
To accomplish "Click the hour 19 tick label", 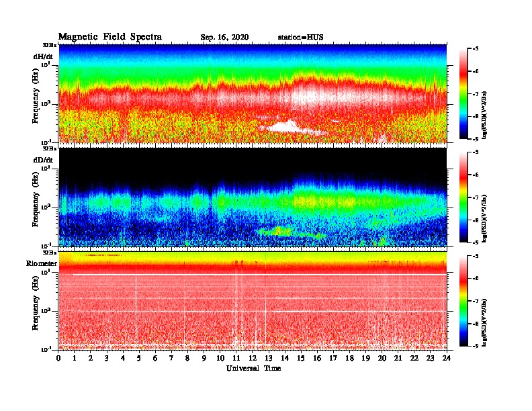I will 365,358.
